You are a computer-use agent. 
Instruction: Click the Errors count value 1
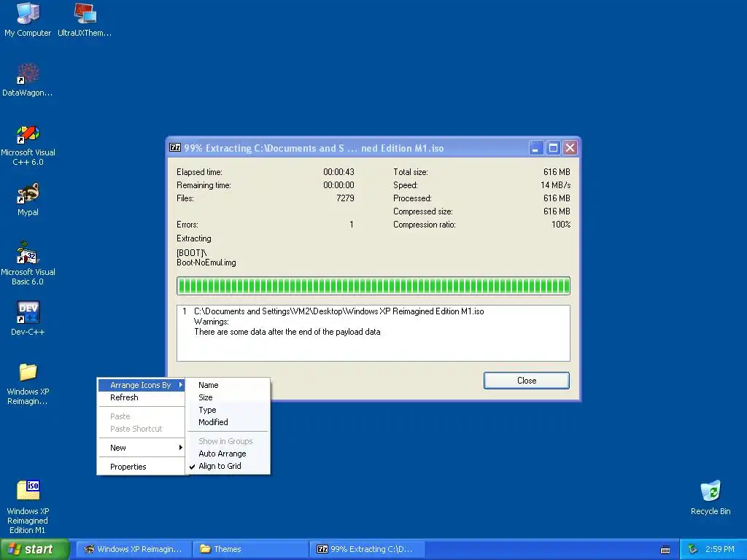[352, 225]
